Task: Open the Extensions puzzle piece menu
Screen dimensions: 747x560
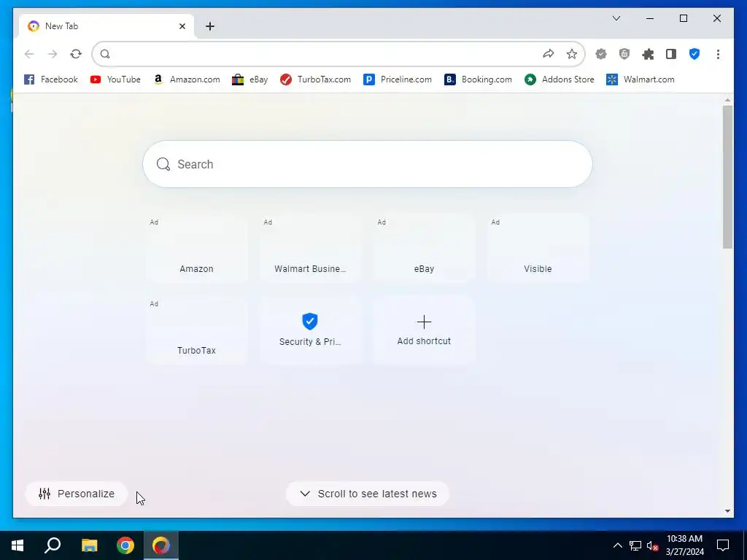Action: tap(648, 54)
